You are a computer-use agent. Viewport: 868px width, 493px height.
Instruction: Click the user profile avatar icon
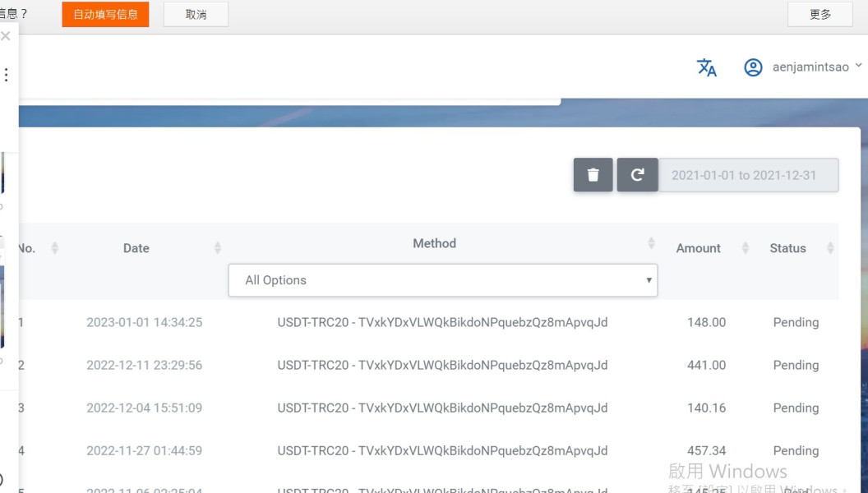[x=753, y=67]
